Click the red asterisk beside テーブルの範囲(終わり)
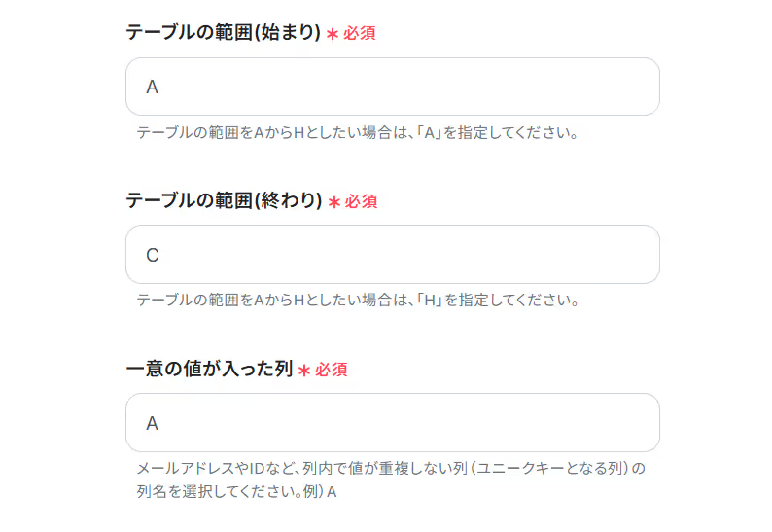 (x=334, y=202)
